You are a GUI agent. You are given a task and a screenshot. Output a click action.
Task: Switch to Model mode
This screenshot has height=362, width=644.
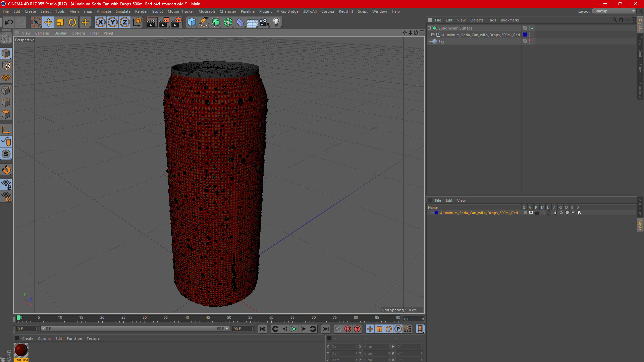[6, 53]
